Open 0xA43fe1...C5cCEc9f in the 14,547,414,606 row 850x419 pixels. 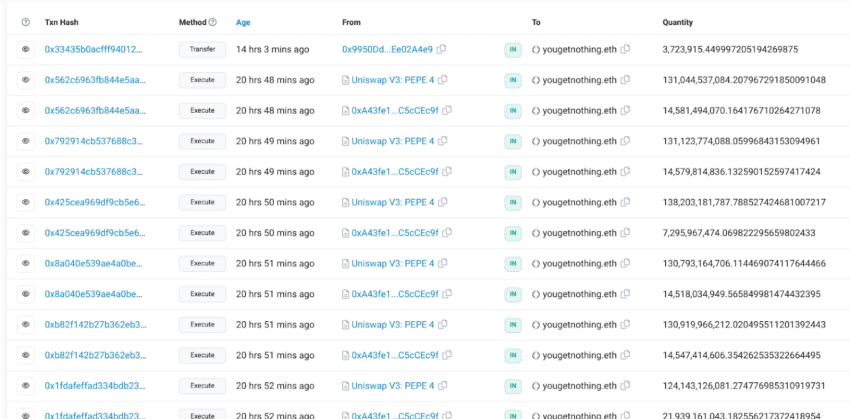coord(394,355)
